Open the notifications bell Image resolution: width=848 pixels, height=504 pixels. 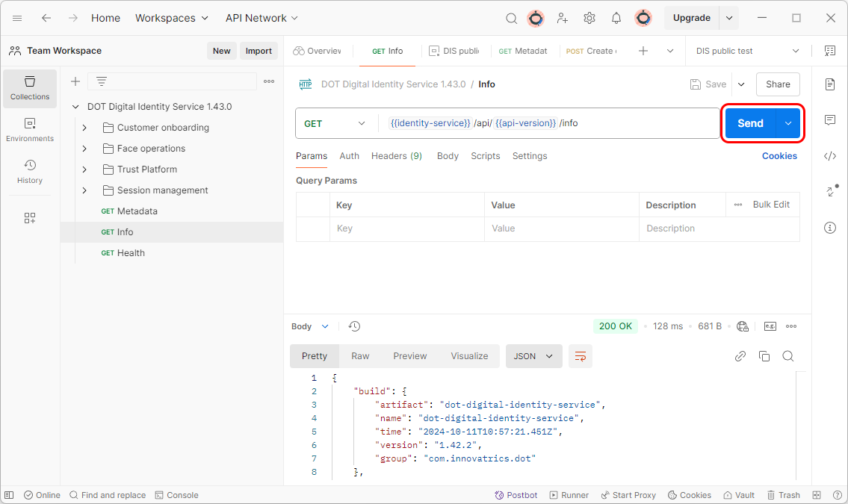[x=616, y=19]
